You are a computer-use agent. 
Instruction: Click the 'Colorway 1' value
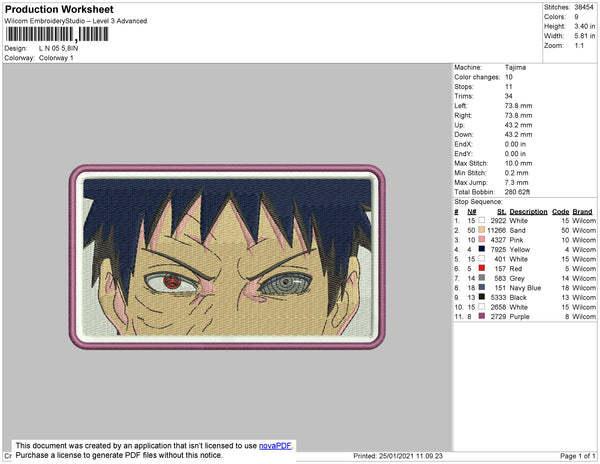[x=56, y=58]
